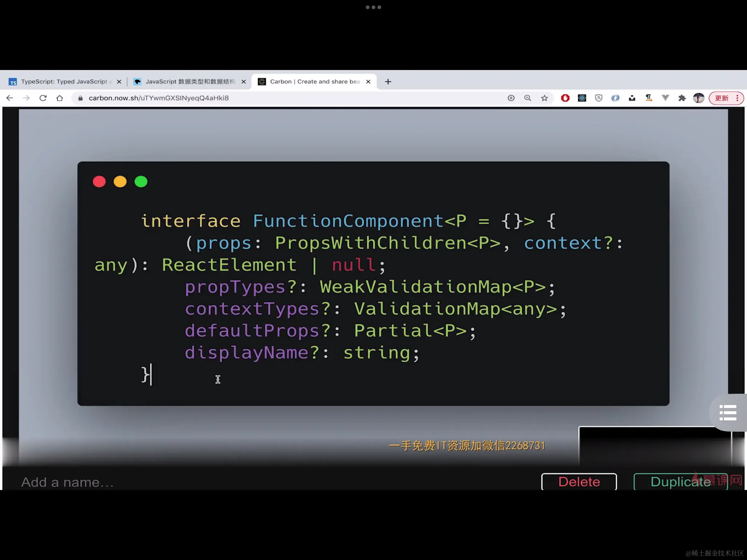
Task: Click the AdBlock extension icon
Action: tap(565, 98)
